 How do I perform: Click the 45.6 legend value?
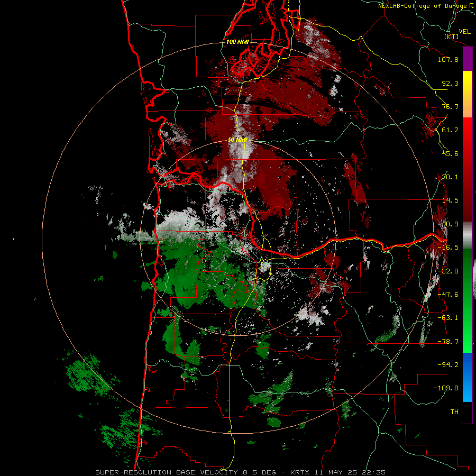(x=450, y=153)
